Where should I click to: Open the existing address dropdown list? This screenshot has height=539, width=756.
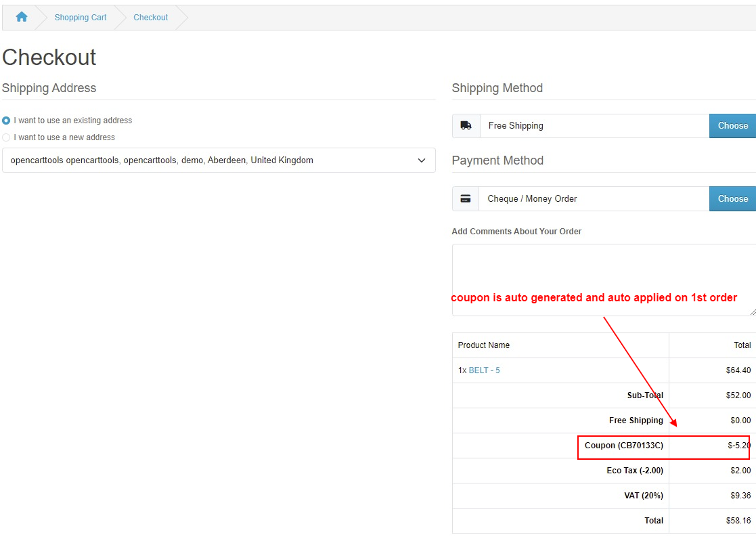point(219,160)
